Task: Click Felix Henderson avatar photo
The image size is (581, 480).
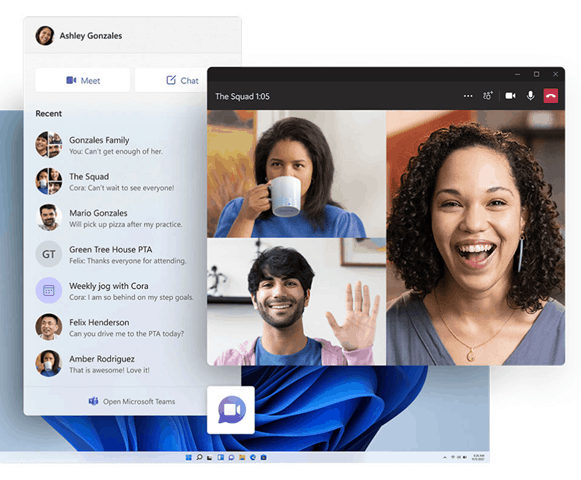Action: point(49,327)
